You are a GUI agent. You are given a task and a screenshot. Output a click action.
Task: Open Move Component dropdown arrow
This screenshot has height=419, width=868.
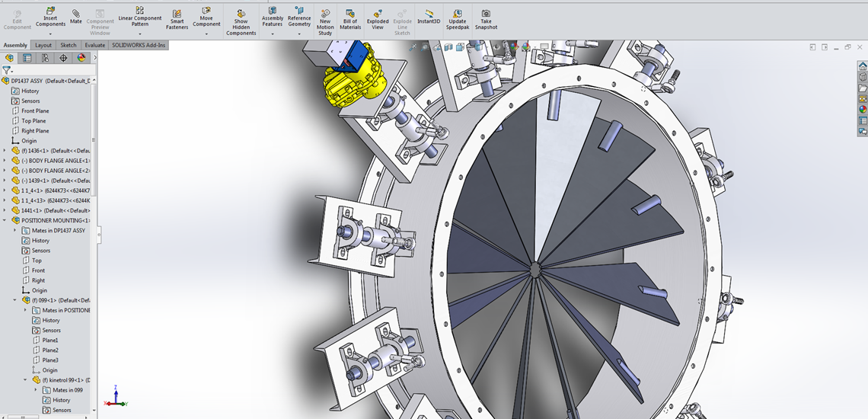[x=206, y=34]
